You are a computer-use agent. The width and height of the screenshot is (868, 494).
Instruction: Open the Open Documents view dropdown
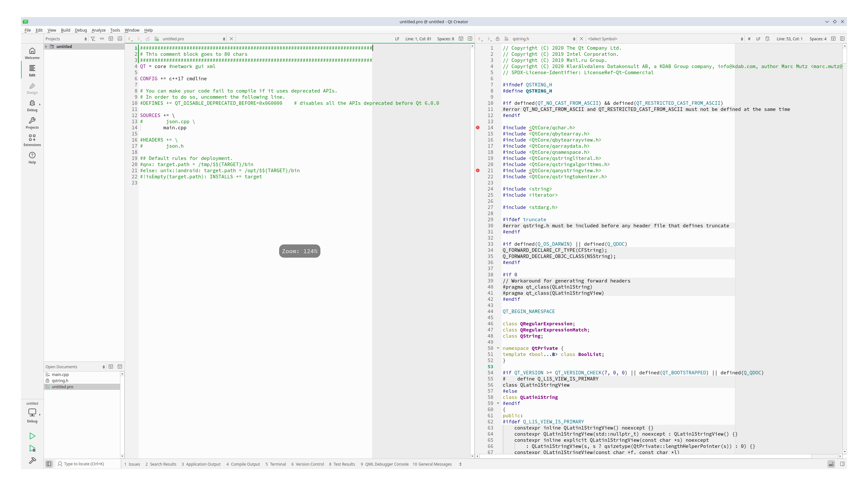[76, 366]
